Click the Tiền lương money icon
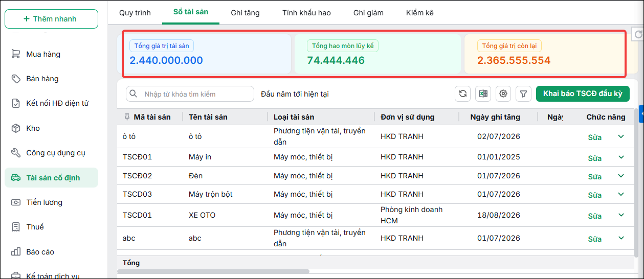 (16, 202)
